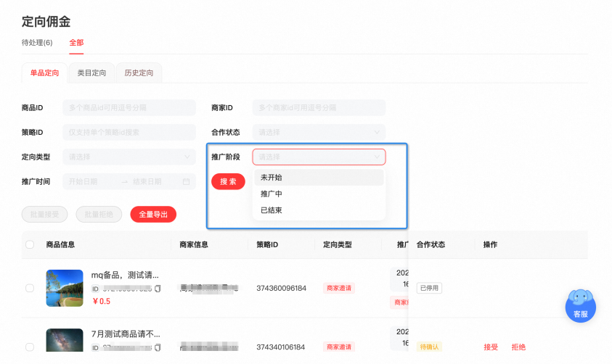Click the 定向类型 column header
Image resolution: width=612 pixels, height=364 pixels.
coord(338,245)
